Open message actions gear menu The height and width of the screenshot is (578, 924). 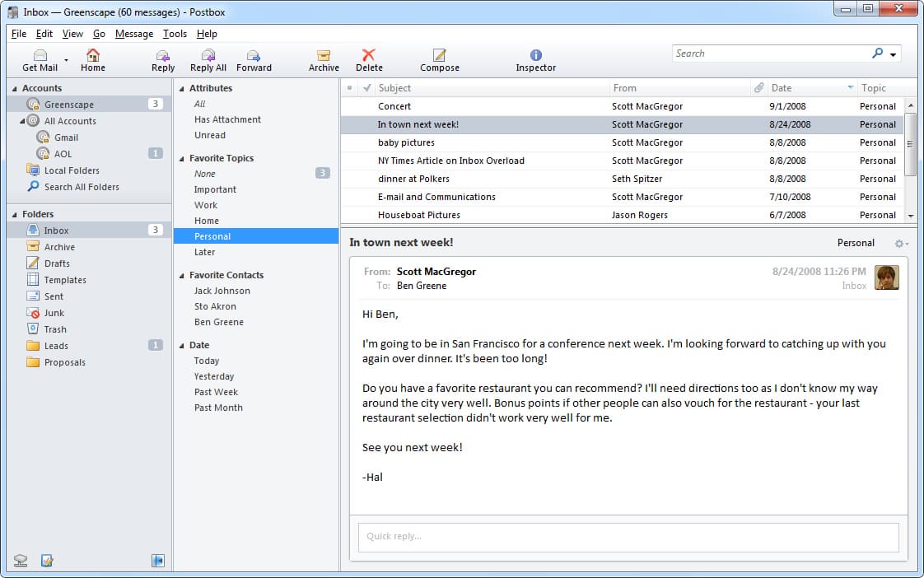[x=901, y=244]
